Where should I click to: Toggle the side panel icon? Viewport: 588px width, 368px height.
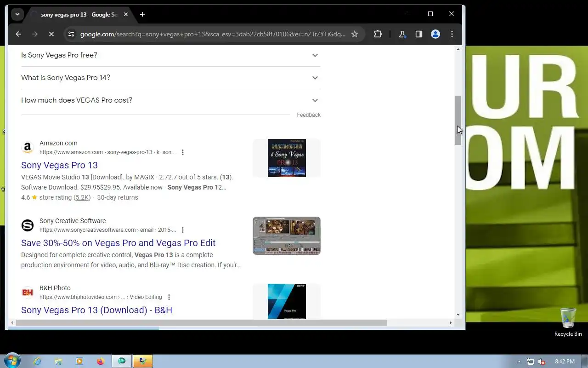click(x=419, y=34)
